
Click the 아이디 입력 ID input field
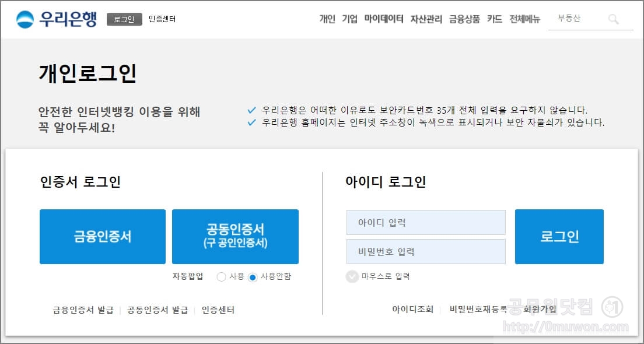click(x=426, y=222)
